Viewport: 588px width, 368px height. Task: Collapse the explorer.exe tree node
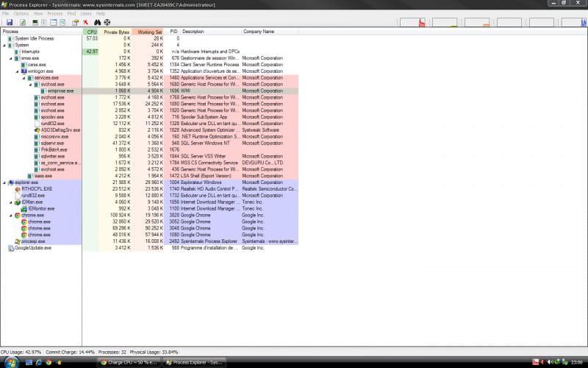(5, 182)
